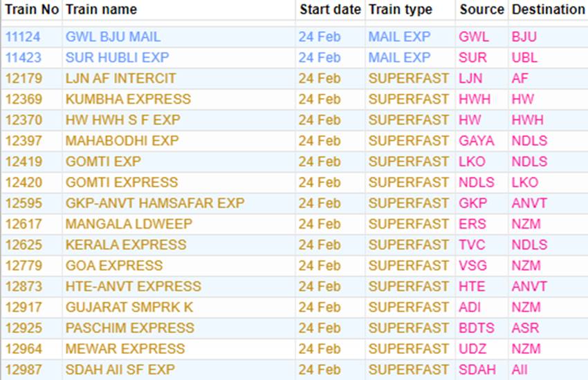Image resolution: width=588 pixels, height=380 pixels.
Task: Select train number 12370
Action: pyautogui.click(x=24, y=120)
